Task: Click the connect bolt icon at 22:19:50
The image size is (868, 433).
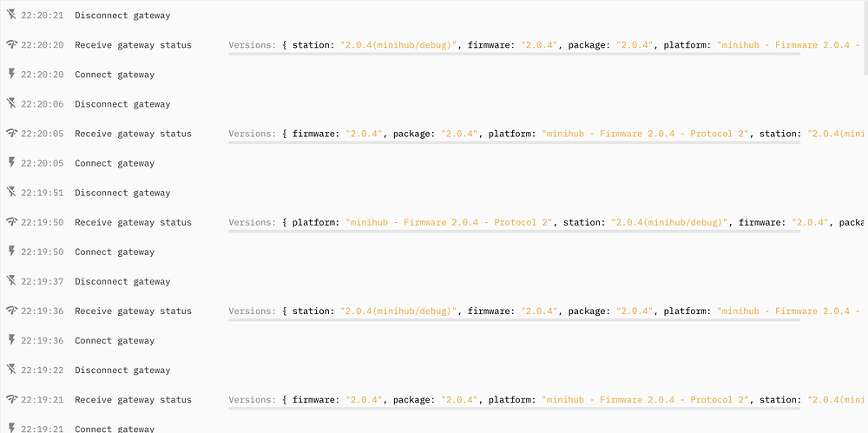Action: point(11,252)
